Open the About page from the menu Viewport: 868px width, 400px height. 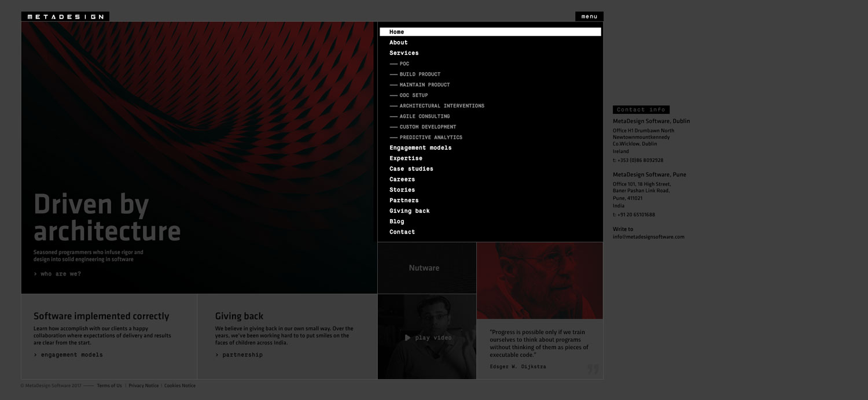pyautogui.click(x=398, y=42)
